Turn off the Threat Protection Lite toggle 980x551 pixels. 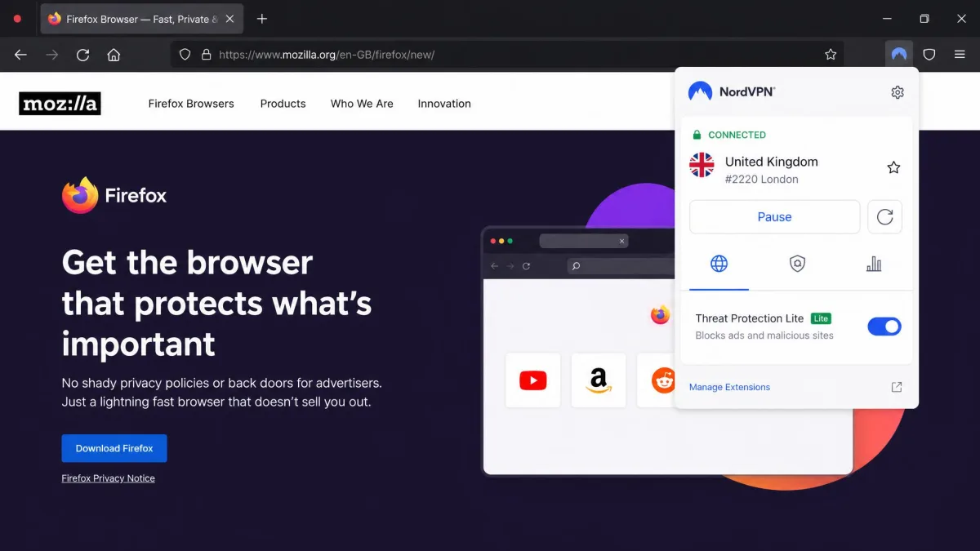884,327
